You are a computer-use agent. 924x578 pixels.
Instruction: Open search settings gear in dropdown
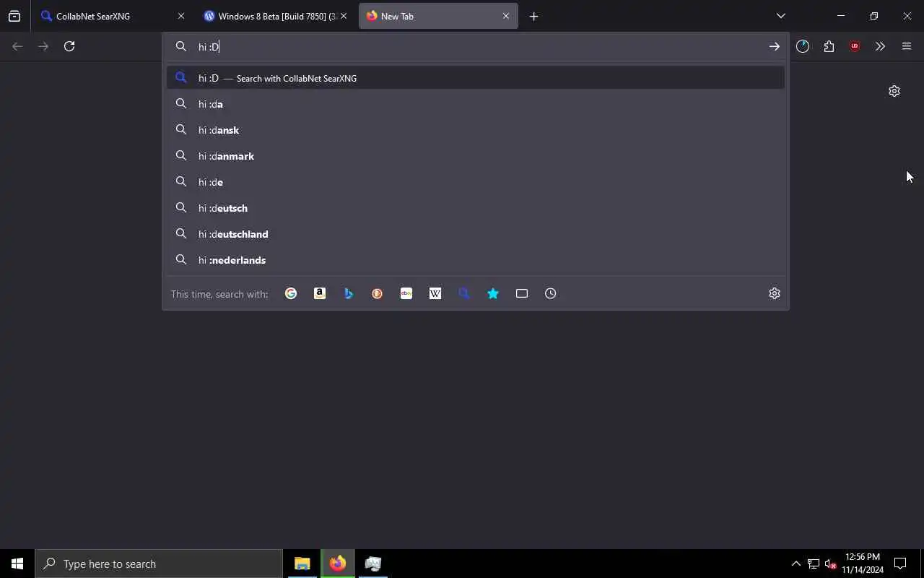pyautogui.click(x=775, y=293)
